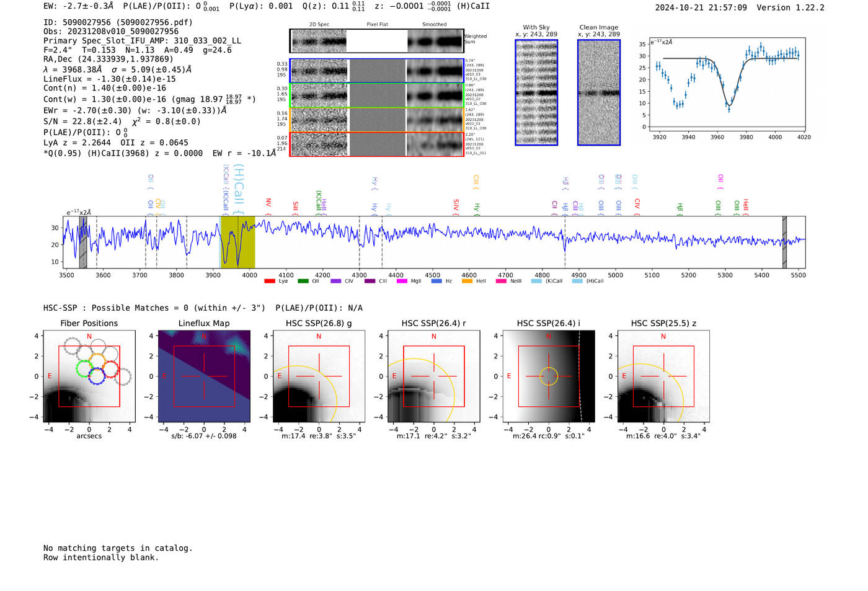Click 'No matching targets in catalog.' text
The image size is (868, 591).
[x=118, y=548]
